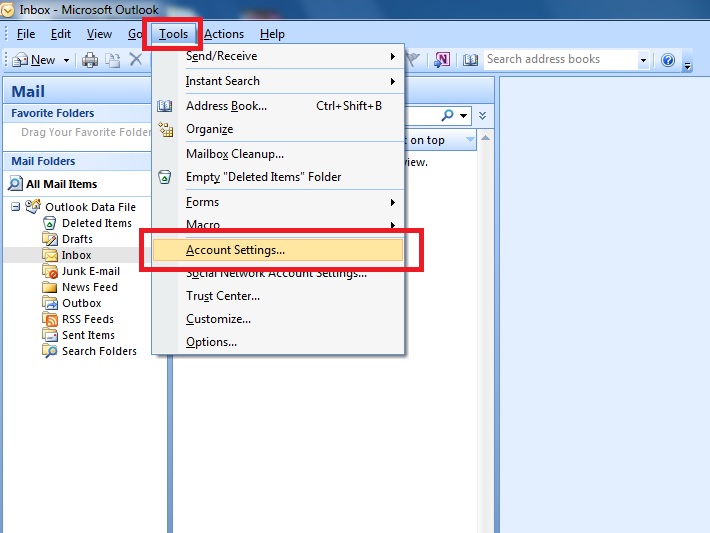
Task: Collapse the Outlook Data File tree
Action: [x=16, y=207]
